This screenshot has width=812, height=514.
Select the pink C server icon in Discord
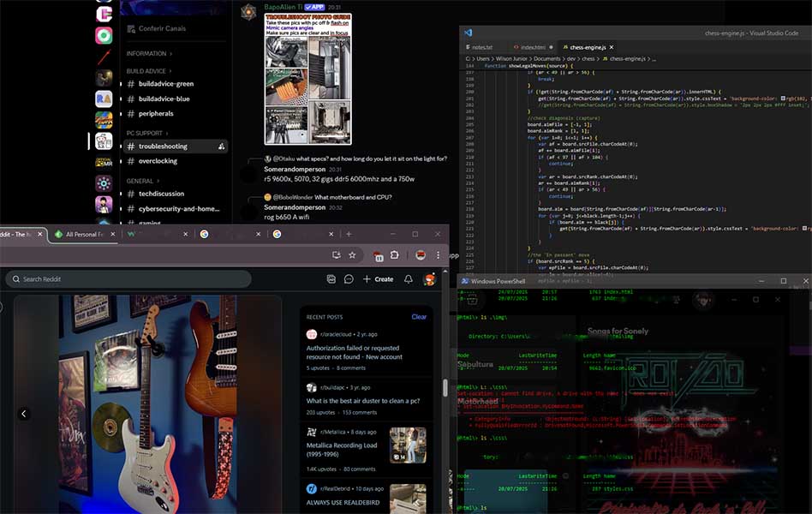(x=104, y=14)
